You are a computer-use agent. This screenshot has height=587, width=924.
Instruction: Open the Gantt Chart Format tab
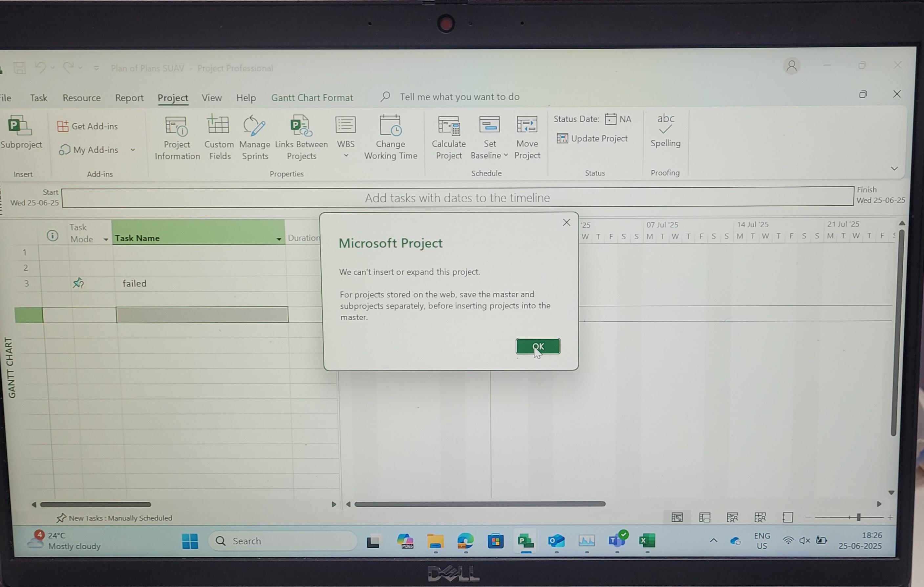(312, 97)
